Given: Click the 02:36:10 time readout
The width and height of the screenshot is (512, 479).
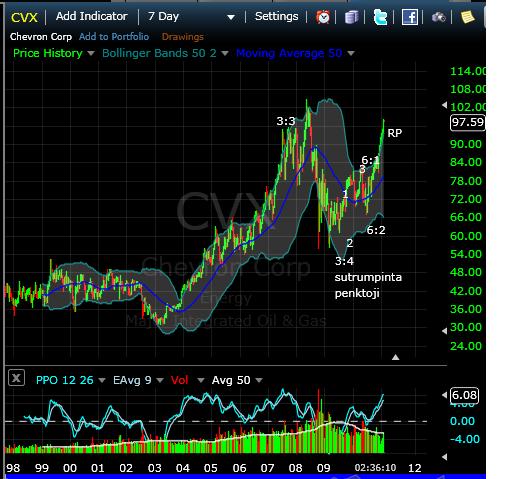Looking at the screenshot, I should click(x=375, y=468).
